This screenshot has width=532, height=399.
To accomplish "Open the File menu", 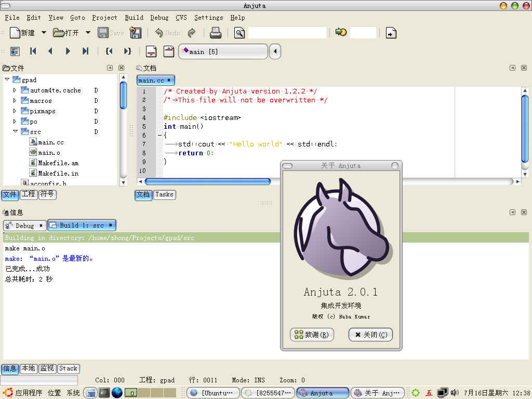I will [x=12, y=18].
